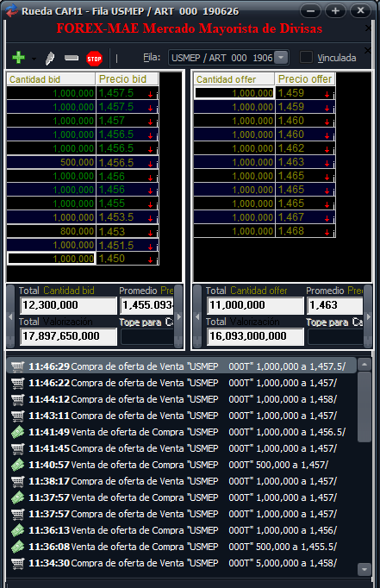
Task: Click the Precio offer column header
Action: coord(305,79)
